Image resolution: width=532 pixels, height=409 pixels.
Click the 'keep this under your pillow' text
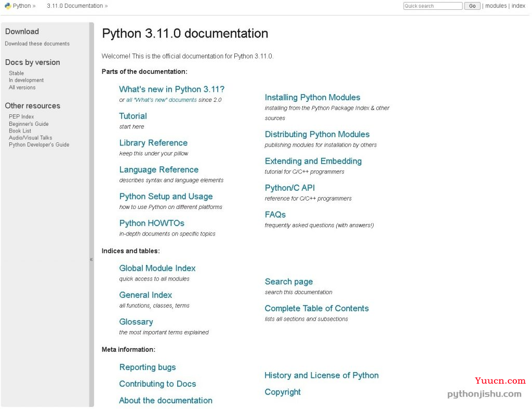(154, 153)
